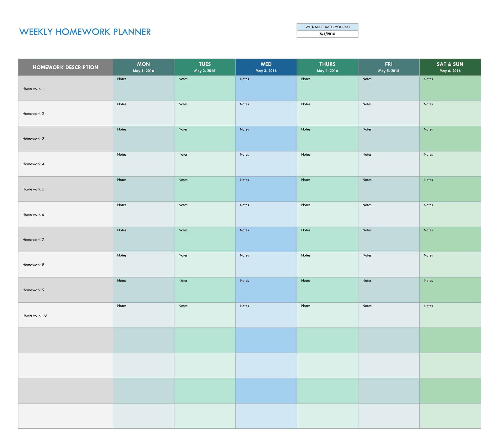This screenshot has height=448, width=499.
Task: Select Friday Notes cell for Homework 3
Action: 389,139
